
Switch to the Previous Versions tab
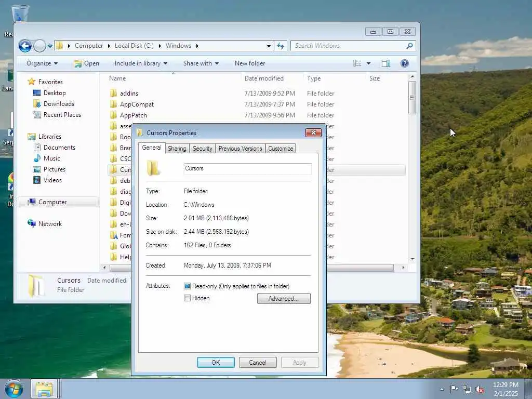pyautogui.click(x=240, y=149)
